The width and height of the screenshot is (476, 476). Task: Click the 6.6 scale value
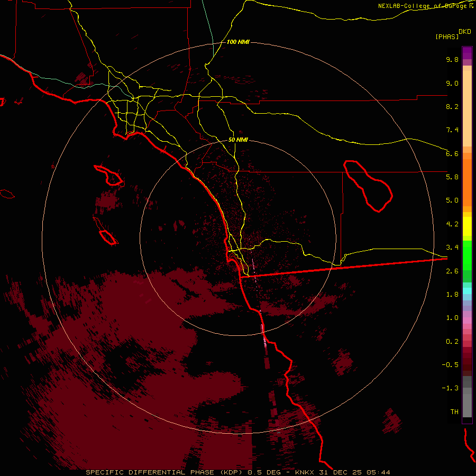[x=452, y=153]
